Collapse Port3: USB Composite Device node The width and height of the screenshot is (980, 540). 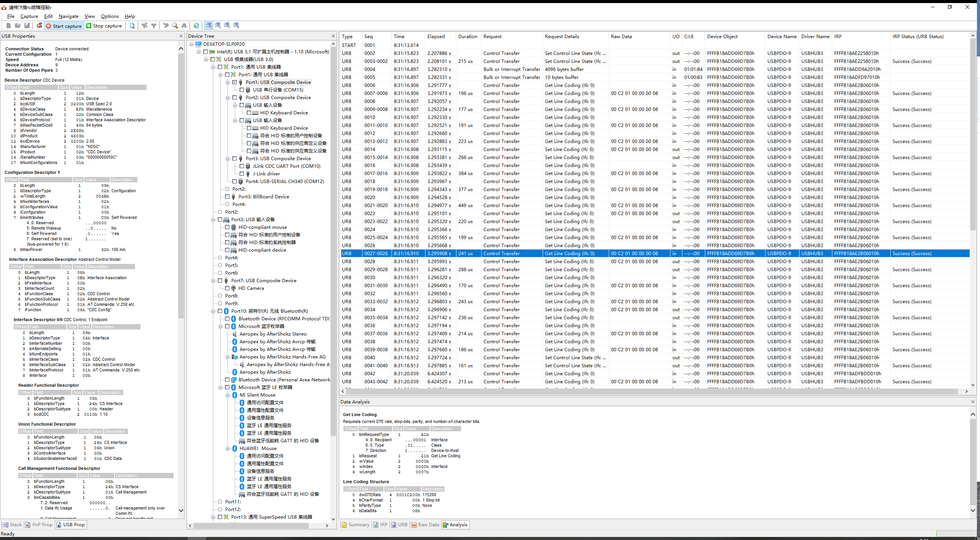tap(228, 158)
